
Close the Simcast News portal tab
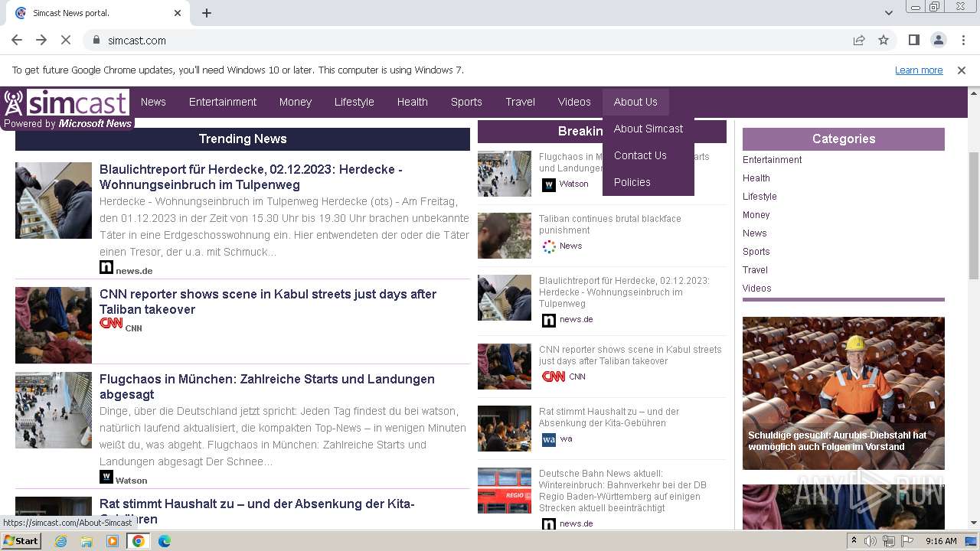click(178, 13)
